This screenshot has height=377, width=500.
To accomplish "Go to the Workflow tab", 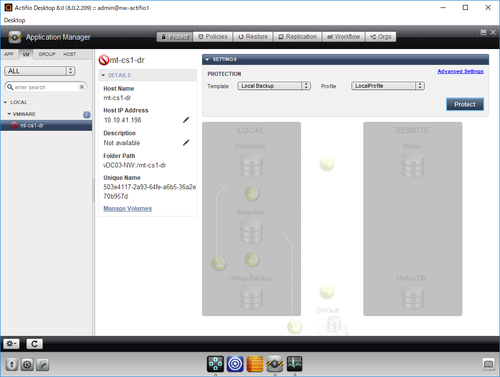I will click(343, 37).
